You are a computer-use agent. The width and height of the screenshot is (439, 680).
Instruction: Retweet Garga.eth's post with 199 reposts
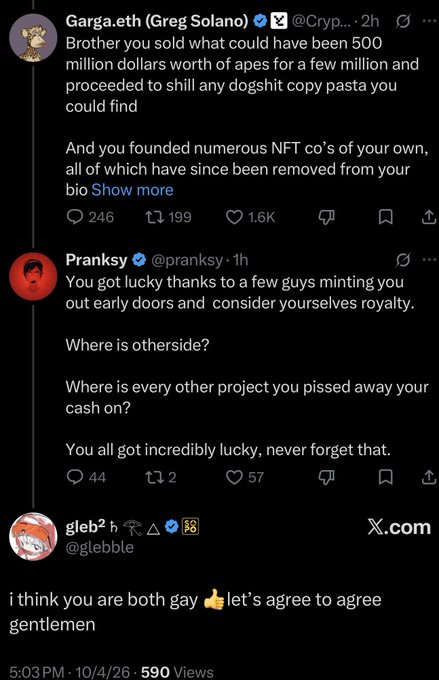pos(168,217)
